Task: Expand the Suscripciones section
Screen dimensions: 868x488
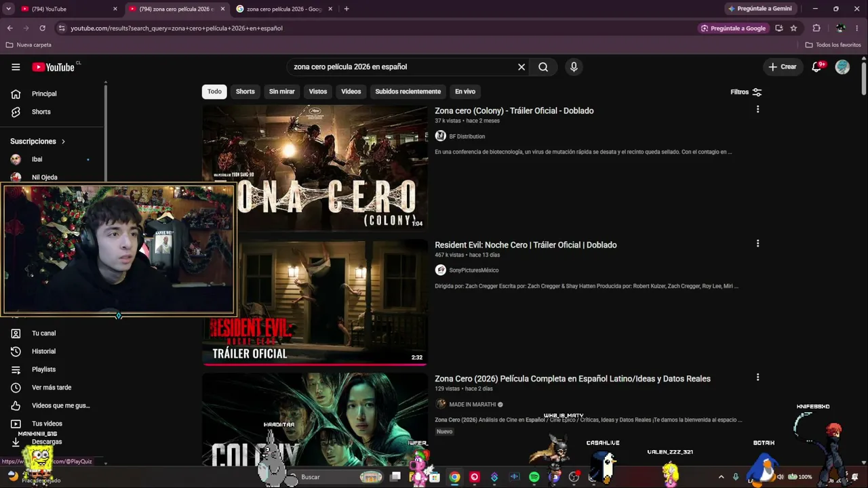Action: click(x=38, y=141)
